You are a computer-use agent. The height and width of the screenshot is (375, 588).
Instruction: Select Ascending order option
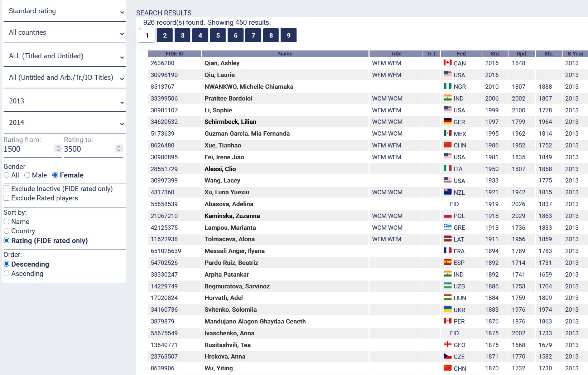point(6,273)
